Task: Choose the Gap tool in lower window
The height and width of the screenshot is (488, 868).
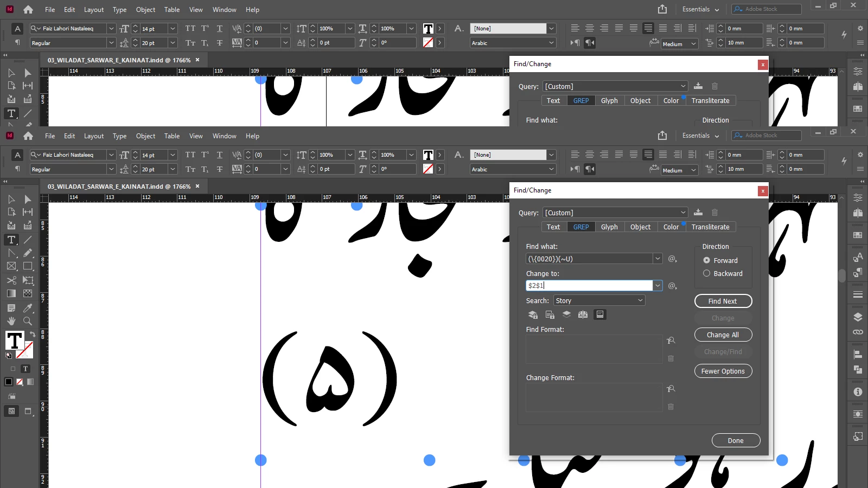Action: [x=28, y=212]
